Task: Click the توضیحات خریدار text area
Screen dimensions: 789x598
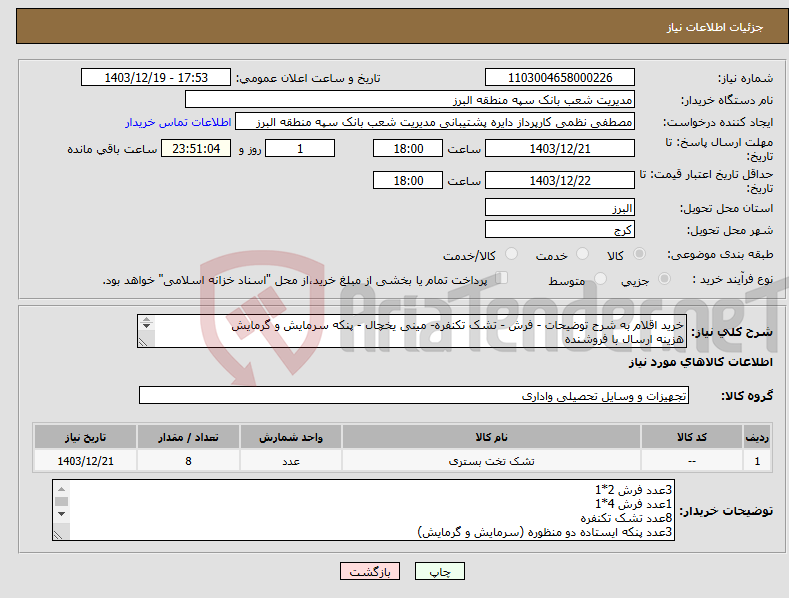Action: click(x=363, y=510)
